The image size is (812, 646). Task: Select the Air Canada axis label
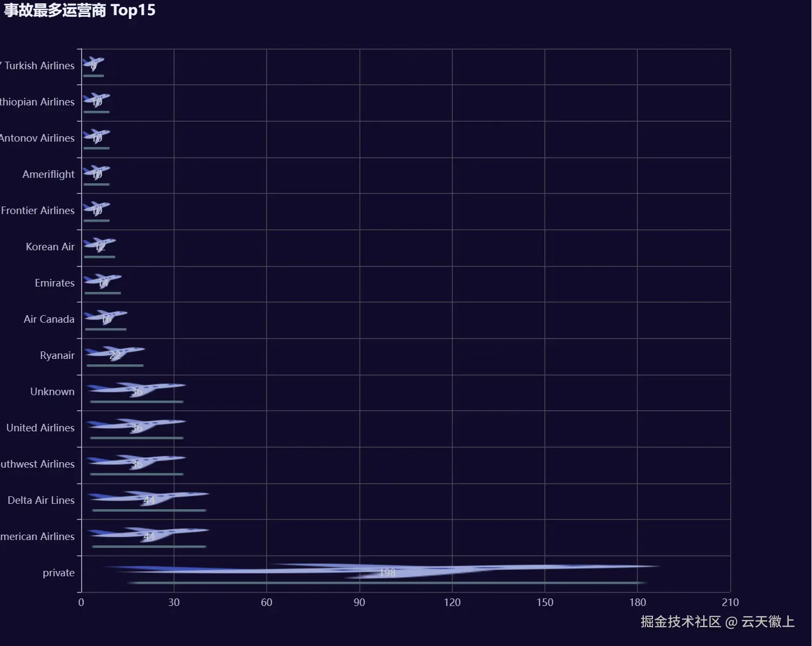[49, 319]
